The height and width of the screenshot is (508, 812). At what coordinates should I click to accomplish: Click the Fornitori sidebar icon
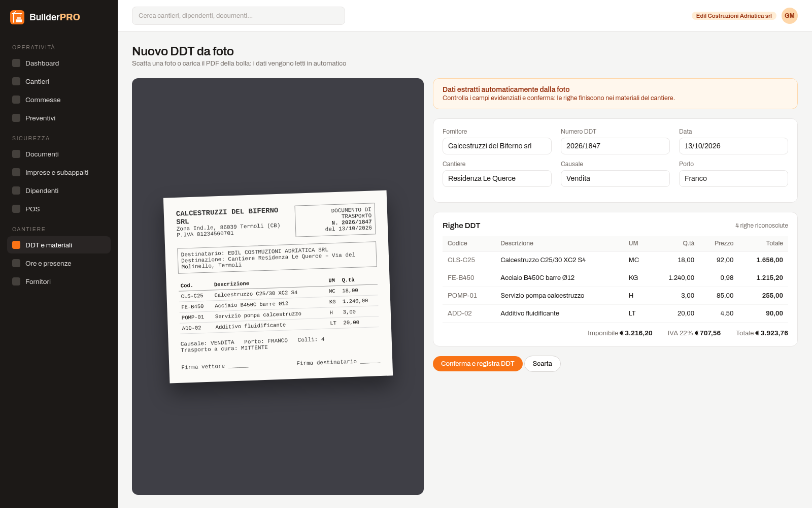[16, 281]
